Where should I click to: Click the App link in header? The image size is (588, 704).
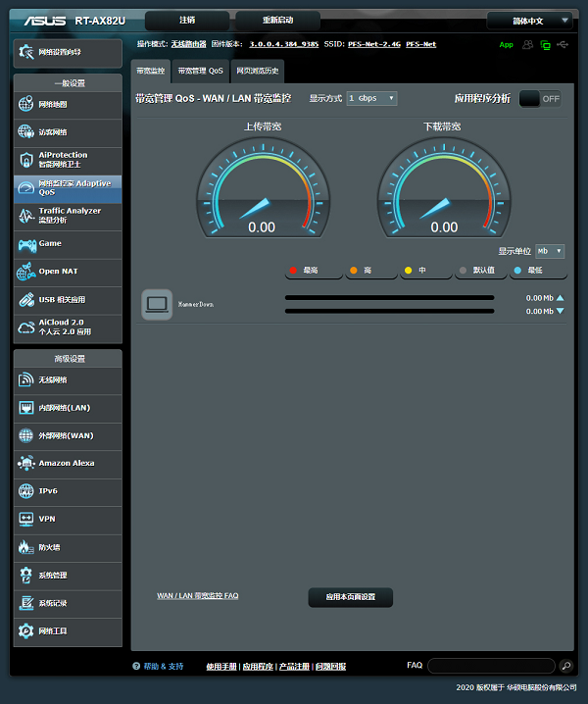pyautogui.click(x=507, y=45)
